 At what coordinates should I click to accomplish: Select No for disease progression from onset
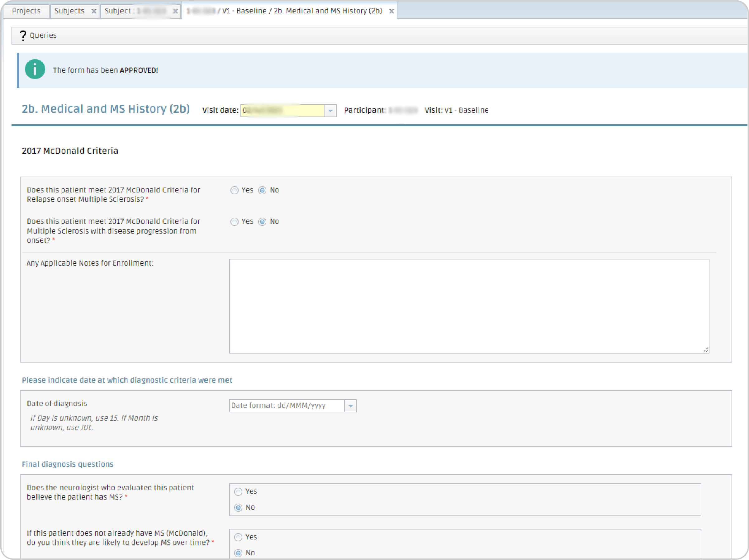(262, 222)
